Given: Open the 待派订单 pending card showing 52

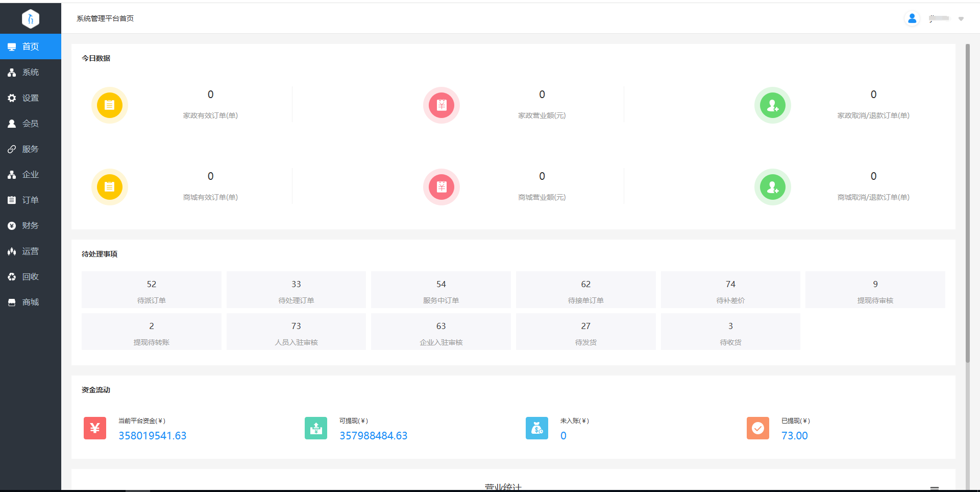Looking at the screenshot, I should (x=151, y=290).
